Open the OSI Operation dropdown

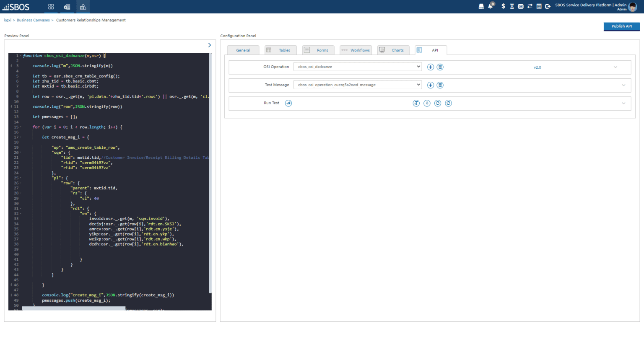point(357,67)
